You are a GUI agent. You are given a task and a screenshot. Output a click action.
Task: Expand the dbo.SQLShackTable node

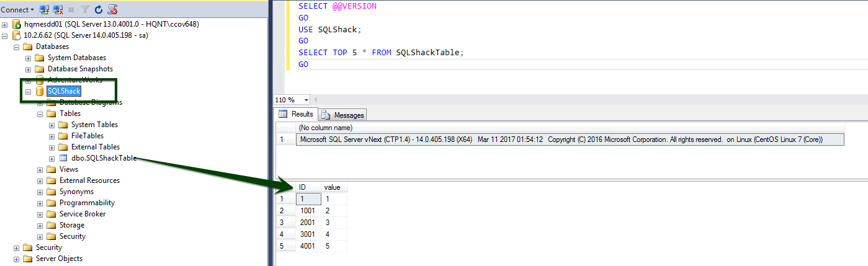(52, 158)
